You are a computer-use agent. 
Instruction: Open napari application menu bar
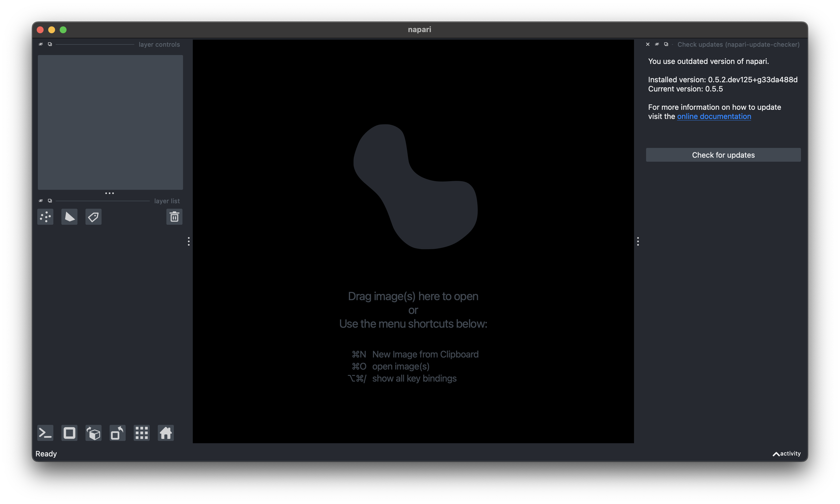point(420,29)
